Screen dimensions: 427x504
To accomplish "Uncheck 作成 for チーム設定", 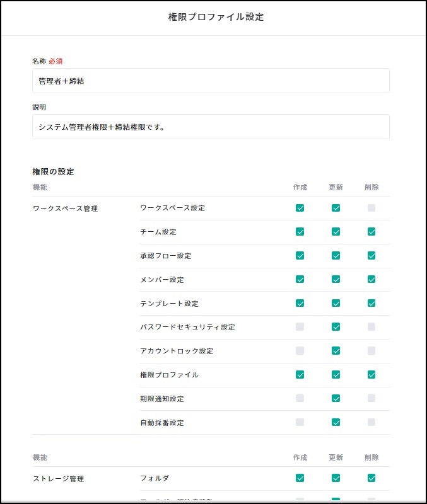I will pyautogui.click(x=300, y=232).
